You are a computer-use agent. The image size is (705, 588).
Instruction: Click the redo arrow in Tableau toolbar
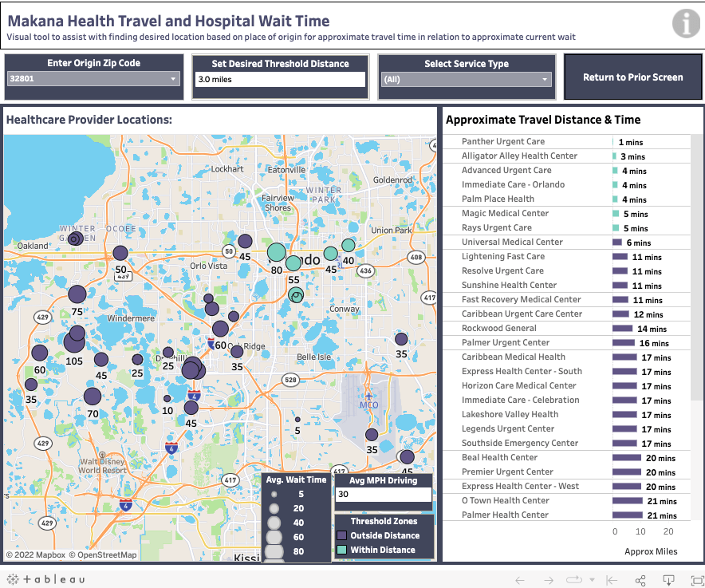(x=549, y=580)
